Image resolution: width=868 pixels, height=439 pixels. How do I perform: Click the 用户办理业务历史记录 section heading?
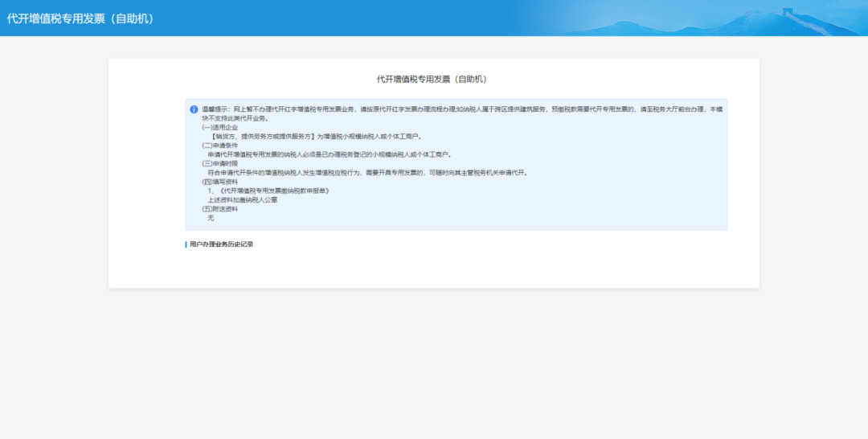pos(221,244)
